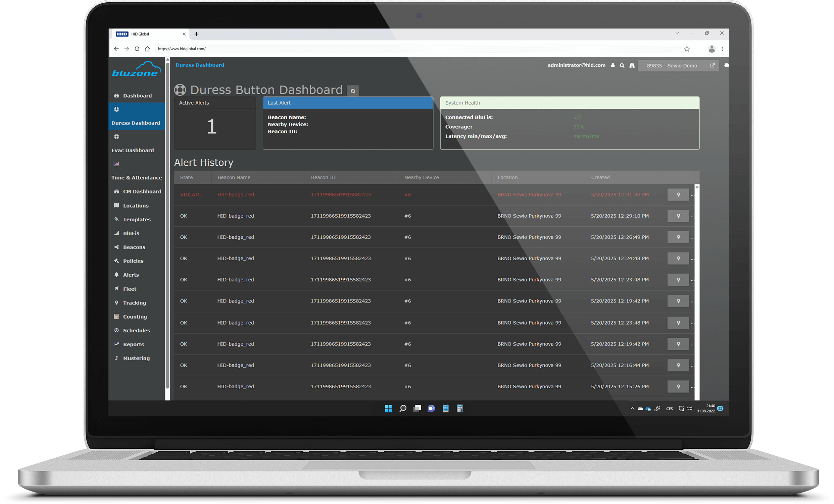The width and height of the screenshot is (834, 504).
Task: Open Alerts via the bell icon
Action: 116,275
